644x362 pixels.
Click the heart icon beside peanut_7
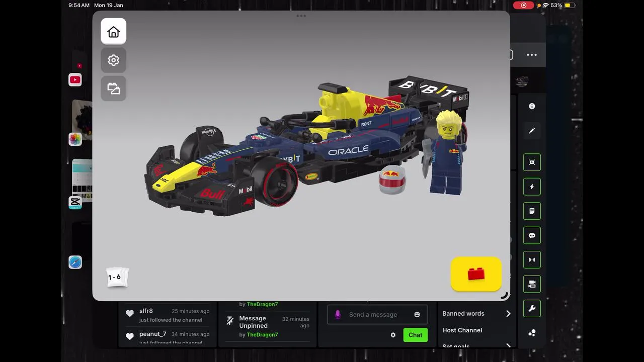pos(130,336)
